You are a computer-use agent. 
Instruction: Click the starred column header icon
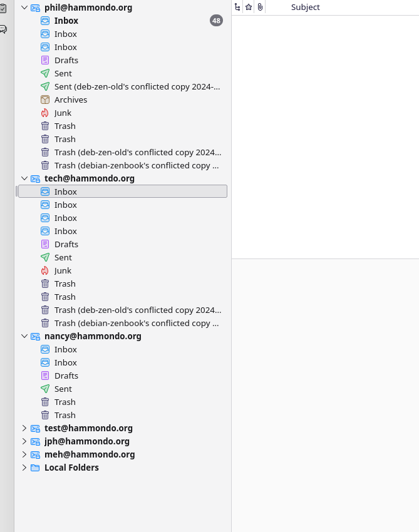(x=249, y=7)
